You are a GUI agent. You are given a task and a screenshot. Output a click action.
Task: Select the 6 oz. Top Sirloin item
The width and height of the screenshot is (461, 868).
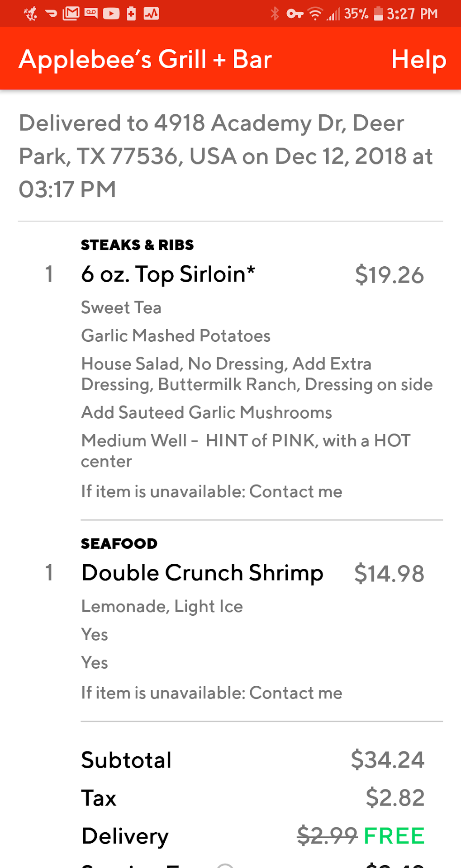click(x=168, y=274)
